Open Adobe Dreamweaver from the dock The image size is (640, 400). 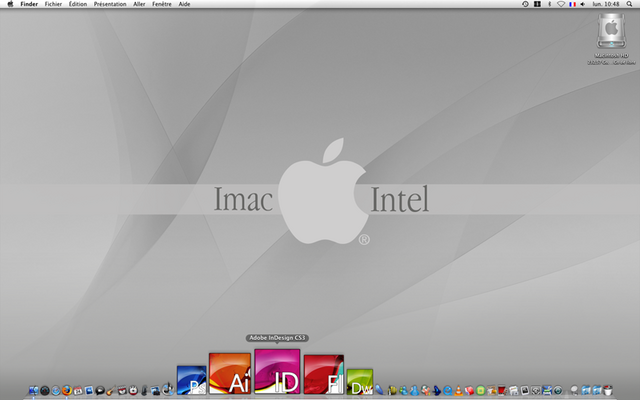pos(360,382)
